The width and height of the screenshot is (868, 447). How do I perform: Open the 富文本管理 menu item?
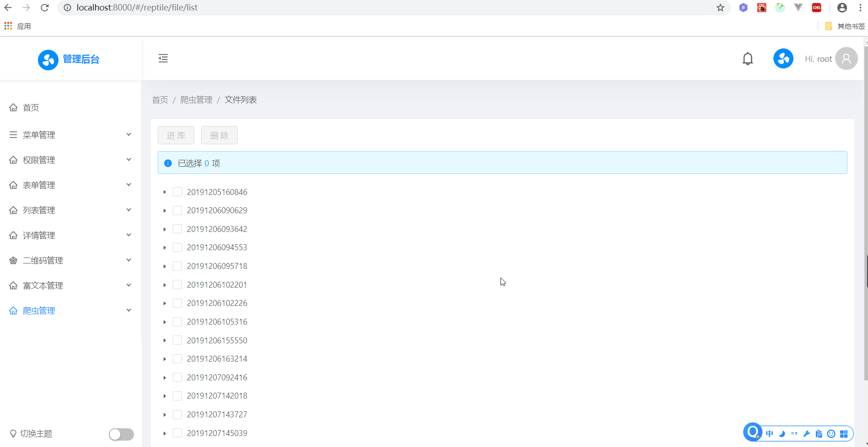pos(71,285)
